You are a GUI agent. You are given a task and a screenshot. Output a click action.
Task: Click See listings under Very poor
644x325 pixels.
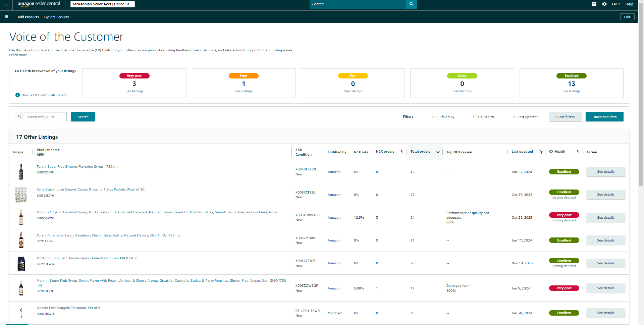(x=134, y=91)
